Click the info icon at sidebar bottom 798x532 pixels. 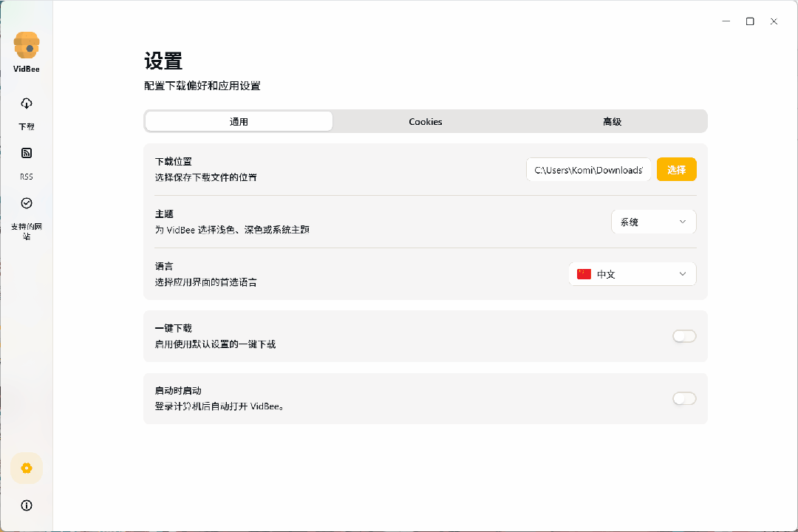pyautogui.click(x=26, y=505)
